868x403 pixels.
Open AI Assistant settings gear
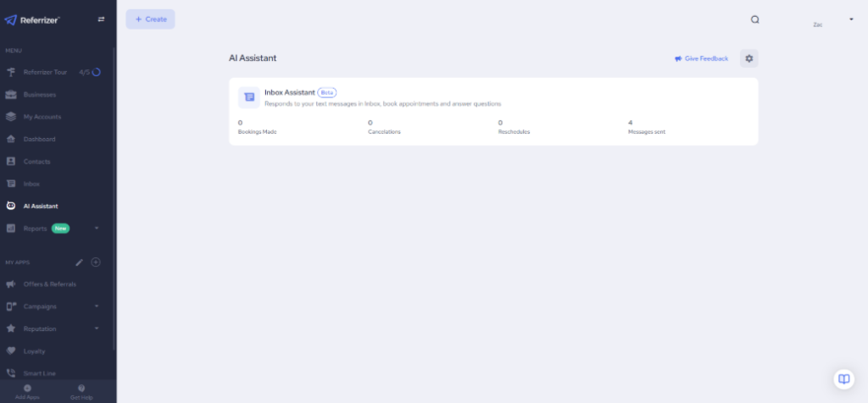[x=748, y=58]
